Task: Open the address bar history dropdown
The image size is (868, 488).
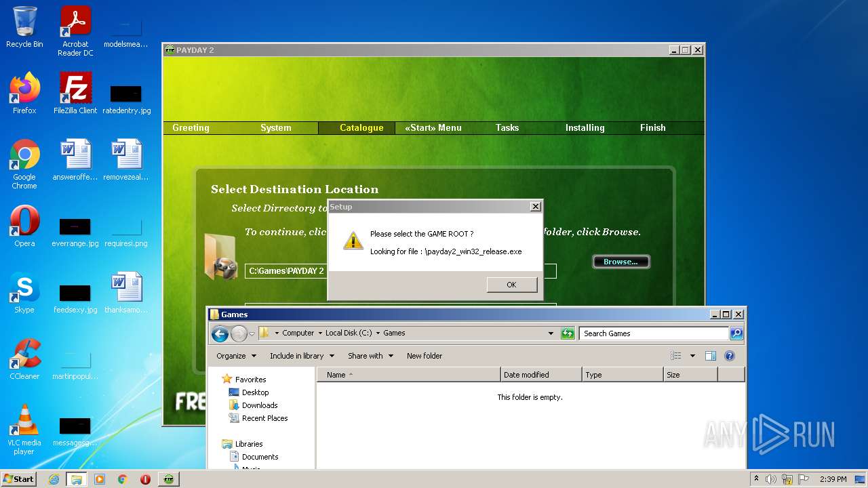Action: click(x=551, y=333)
